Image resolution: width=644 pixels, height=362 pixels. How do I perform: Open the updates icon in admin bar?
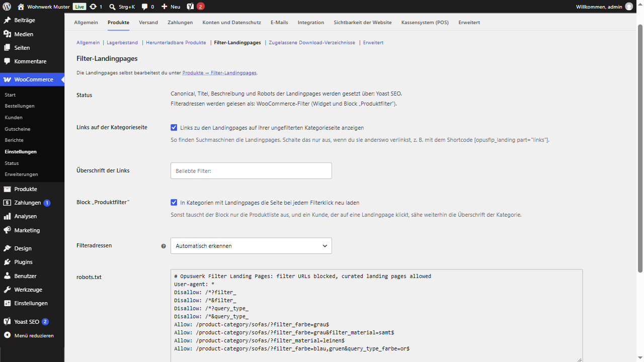coord(93,7)
